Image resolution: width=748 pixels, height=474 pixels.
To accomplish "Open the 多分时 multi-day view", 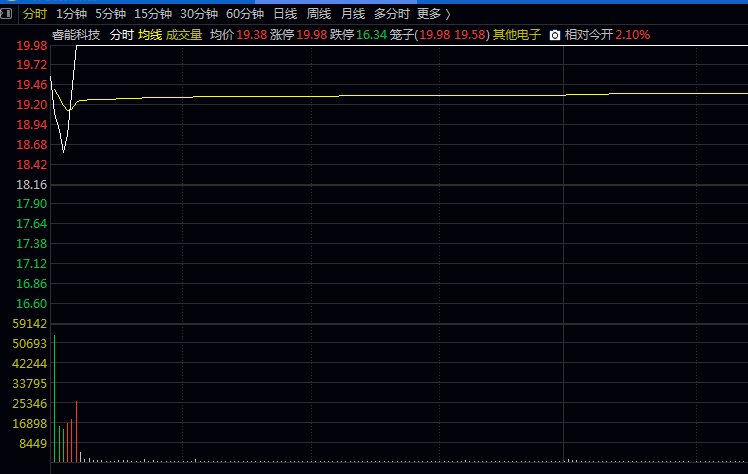I will click(392, 14).
